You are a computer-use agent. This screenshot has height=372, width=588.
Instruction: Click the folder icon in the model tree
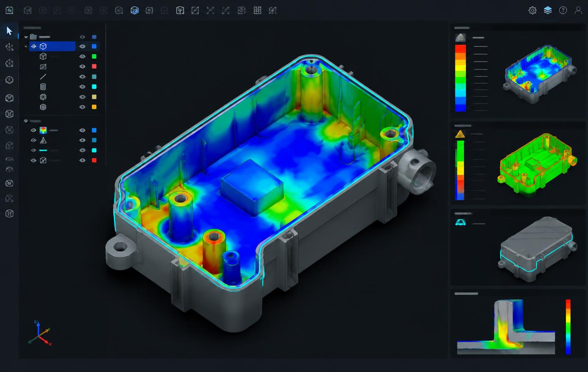(x=33, y=37)
